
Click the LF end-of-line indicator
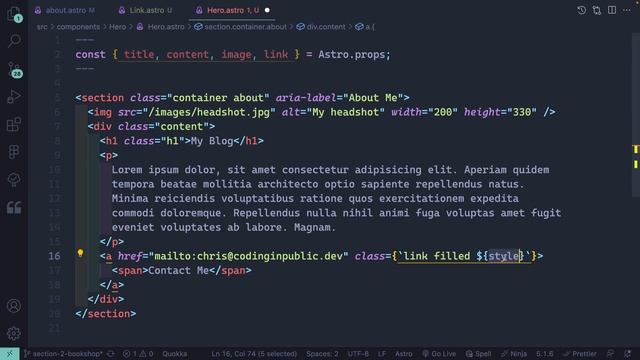[382, 354]
